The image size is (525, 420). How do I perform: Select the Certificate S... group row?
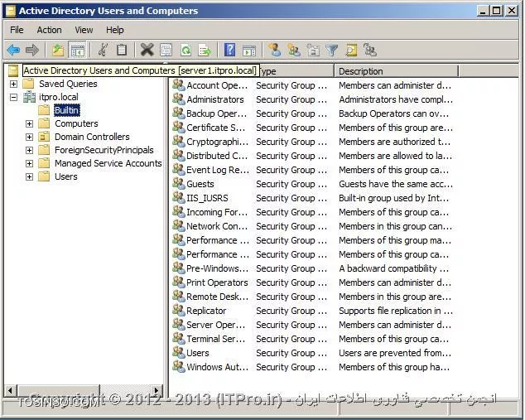point(311,128)
